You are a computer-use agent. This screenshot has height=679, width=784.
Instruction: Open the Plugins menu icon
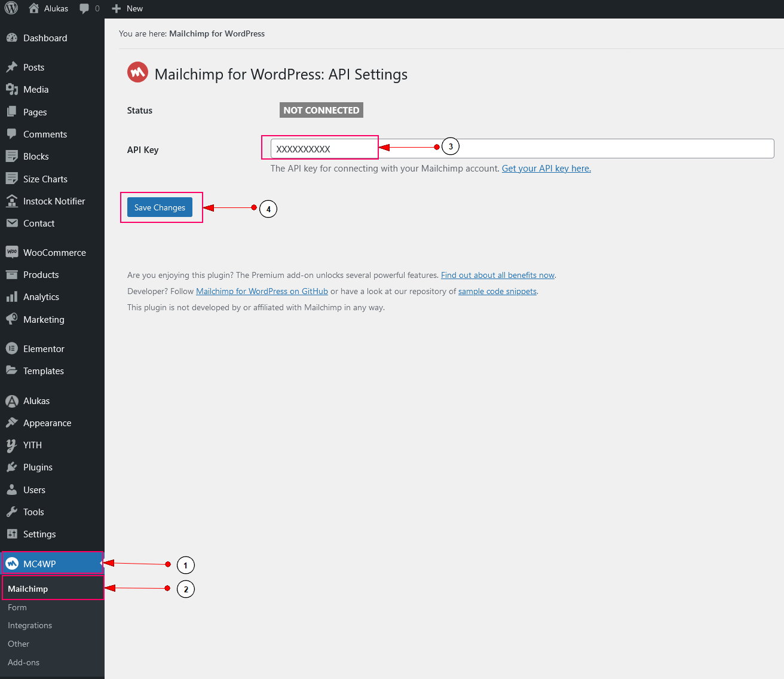point(12,467)
